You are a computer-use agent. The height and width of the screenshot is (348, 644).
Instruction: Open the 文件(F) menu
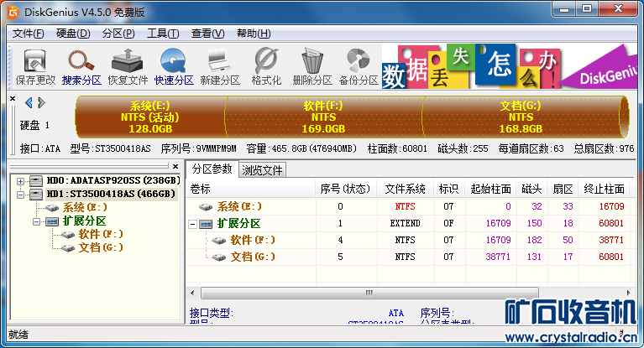28,34
